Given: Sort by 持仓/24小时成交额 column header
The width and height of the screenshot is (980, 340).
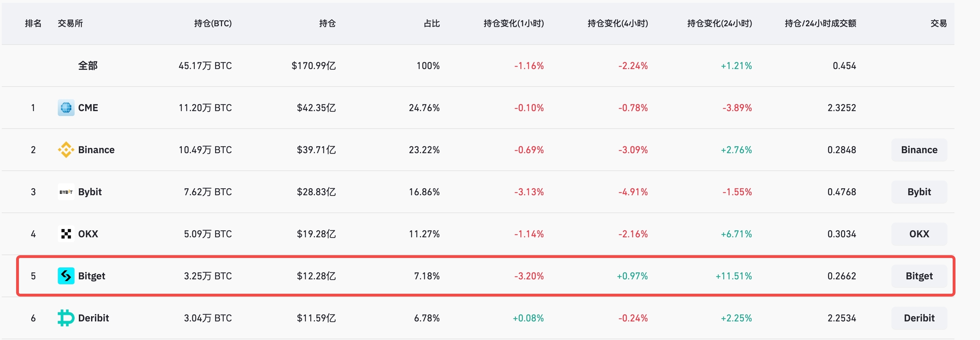Looking at the screenshot, I should pyautogui.click(x=820, y=23).
